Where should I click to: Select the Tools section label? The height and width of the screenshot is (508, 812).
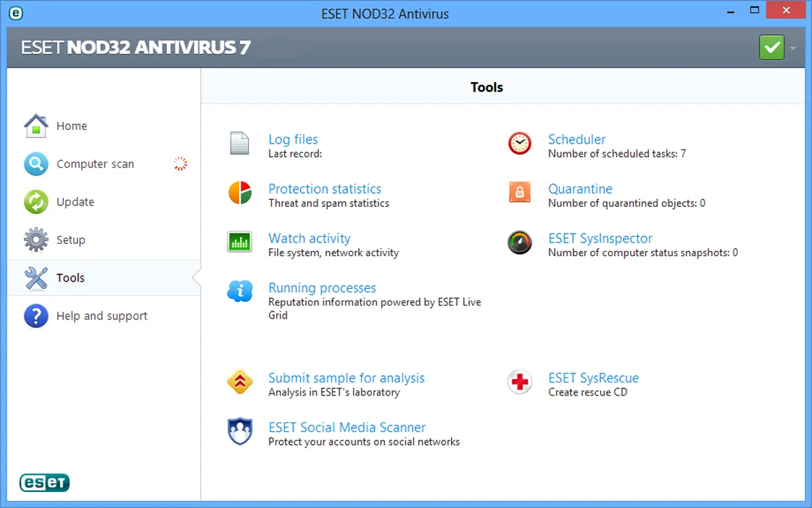(x=70, y=278)
